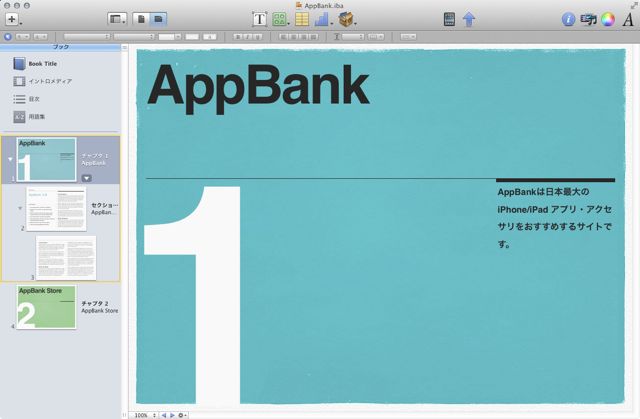Screen dimensions: 640x419
Task: Insert a Table
Action: pyautogui.click(x=302, y=19)
